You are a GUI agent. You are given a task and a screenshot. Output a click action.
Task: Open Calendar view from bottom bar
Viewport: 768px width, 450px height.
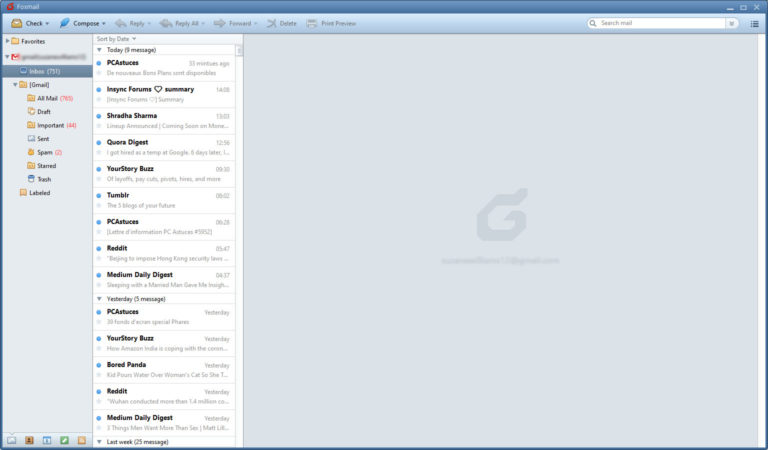tap(47, 440)
